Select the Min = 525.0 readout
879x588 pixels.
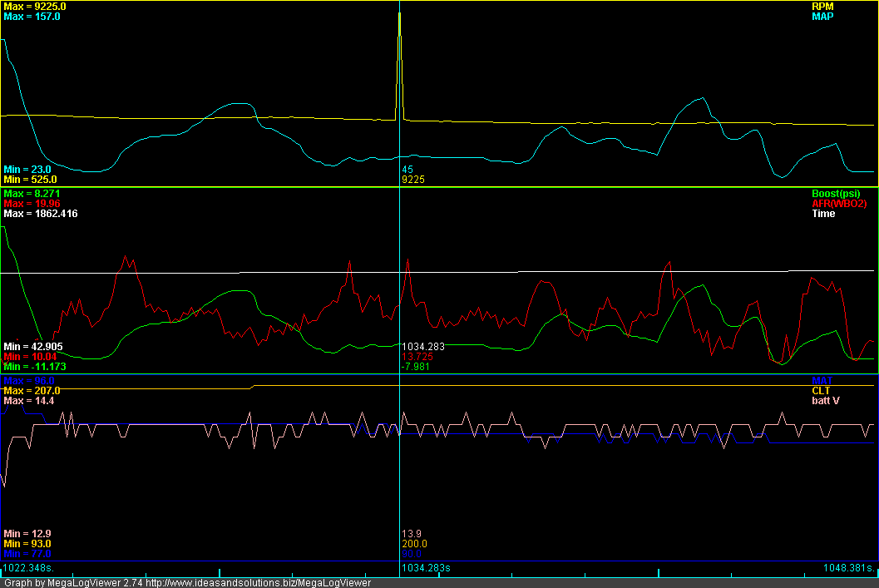(30, 179)
